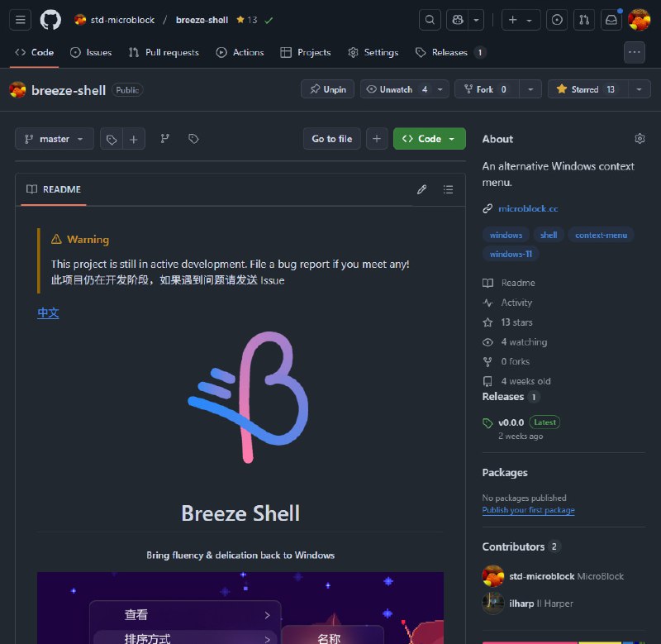The image size is (661, 644).
Task: Open the microblock.cc link
Action: coord(528,209)
